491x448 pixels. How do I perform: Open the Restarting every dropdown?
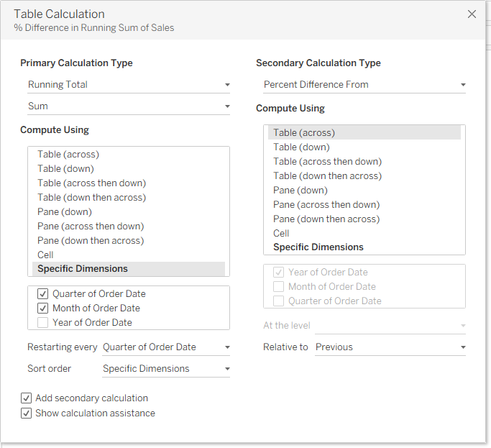(x=166, y=347)
